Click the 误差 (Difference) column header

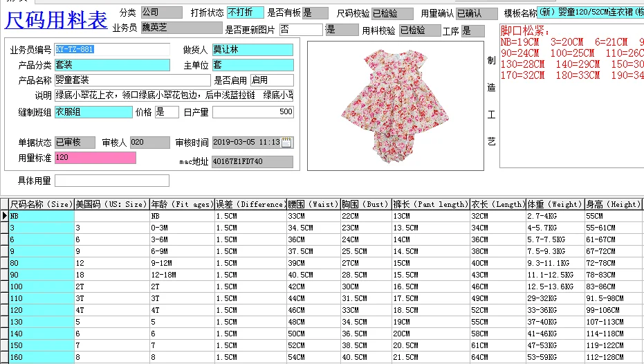point(250,204)
